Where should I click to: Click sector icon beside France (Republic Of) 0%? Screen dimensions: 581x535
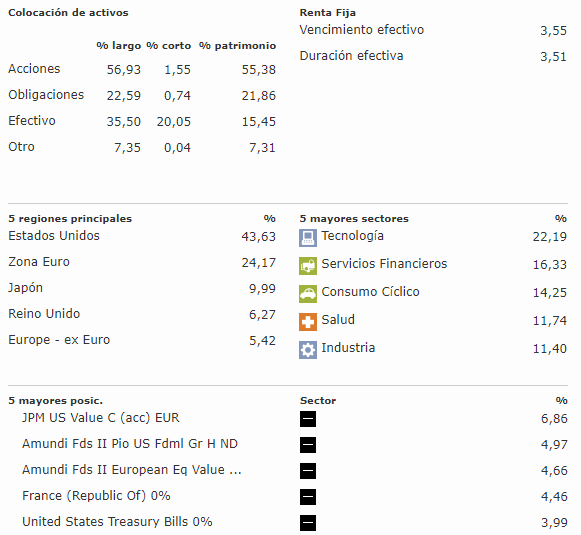click(308, 497)
